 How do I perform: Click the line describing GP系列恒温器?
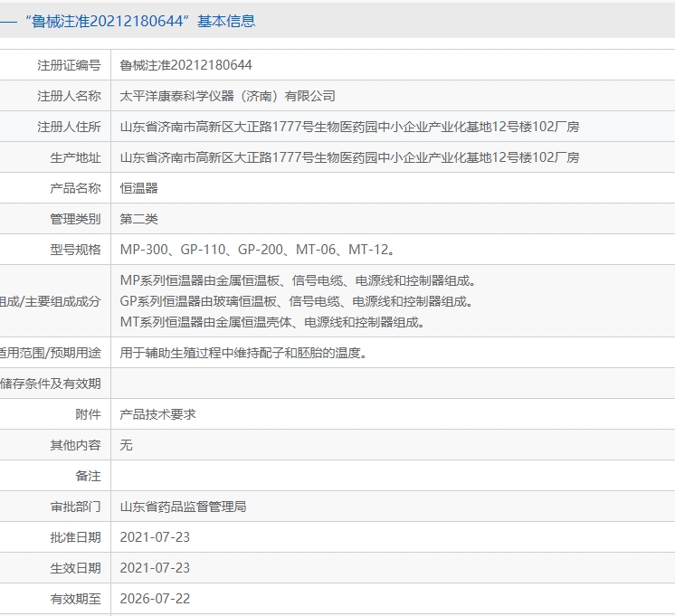click(296, 301)
